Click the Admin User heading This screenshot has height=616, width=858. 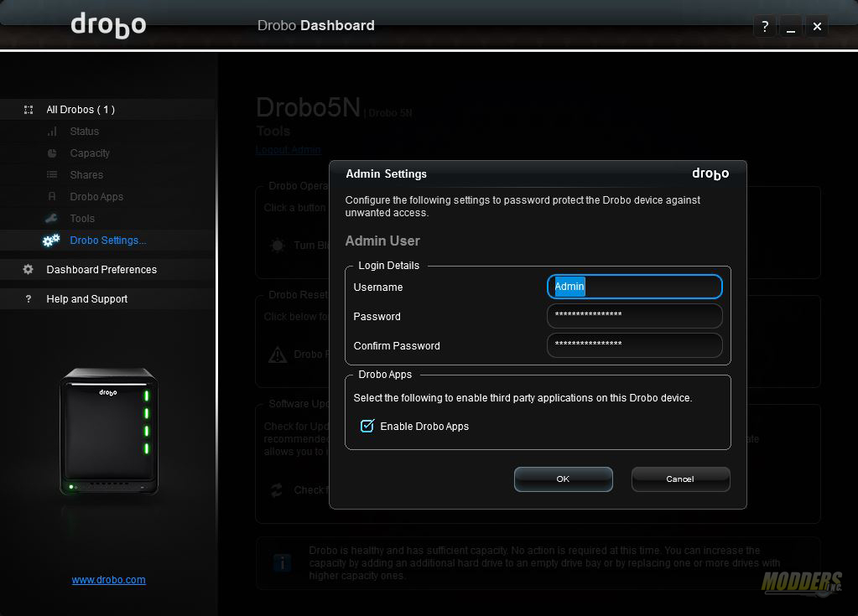coord(382,241)
